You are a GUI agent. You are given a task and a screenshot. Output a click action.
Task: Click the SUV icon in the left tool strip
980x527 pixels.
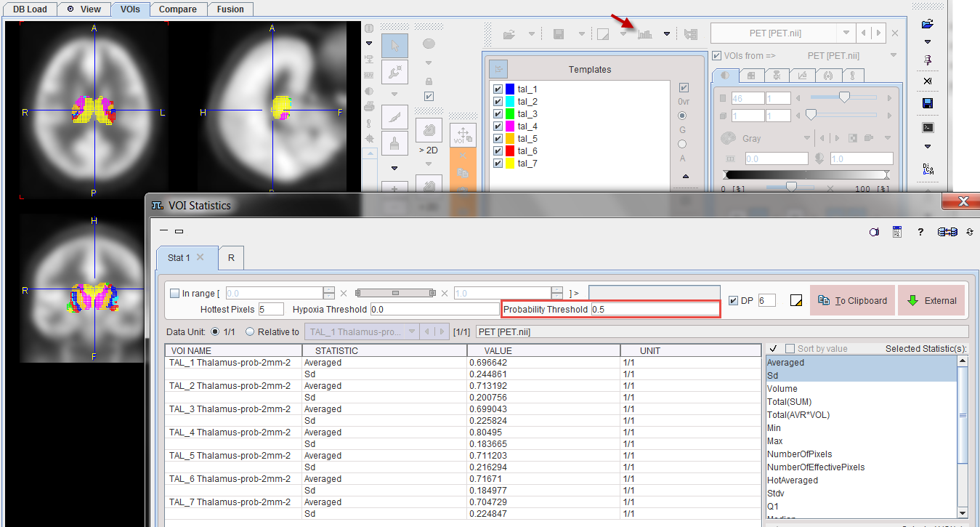tap(369, 75)
